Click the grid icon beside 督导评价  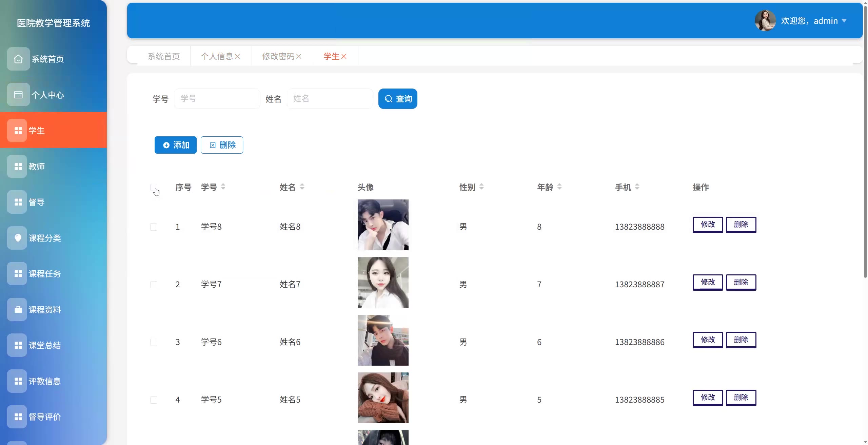coord(18,417)
